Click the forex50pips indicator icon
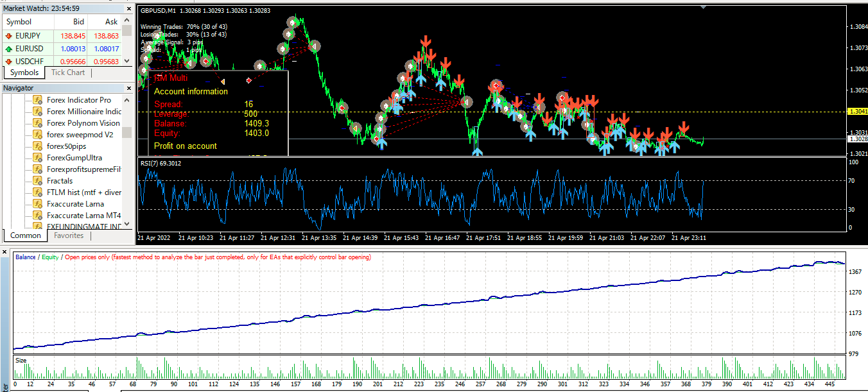 click(x=38, y=146)
